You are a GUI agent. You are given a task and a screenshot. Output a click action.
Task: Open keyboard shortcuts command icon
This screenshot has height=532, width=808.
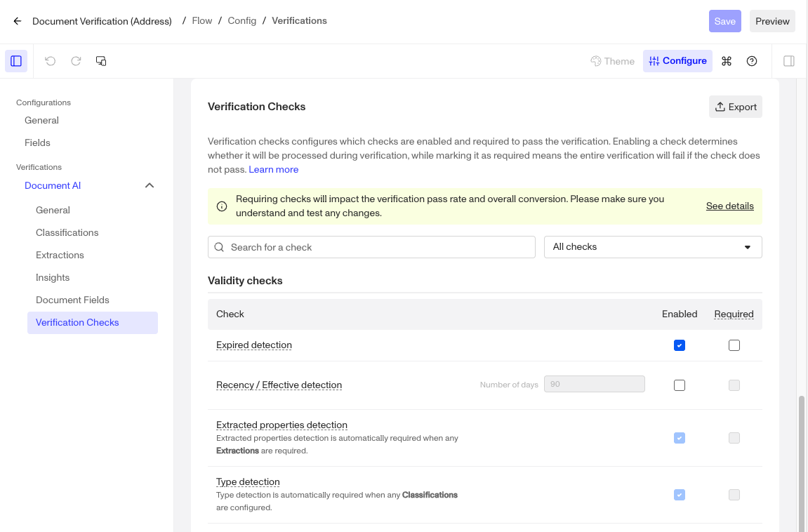(727, 61)
